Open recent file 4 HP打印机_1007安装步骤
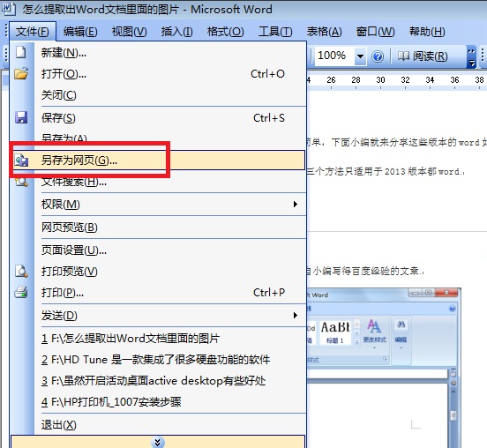487x448 pixels. pyautogui.click(x=158, y=402)
